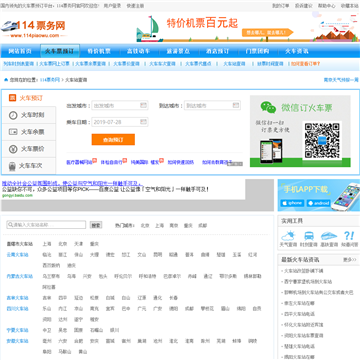Image resolution: width=360 pixels, height=360 pixels.
Task: Open the picker icon in 到达城市 field
Action: [236, 105]
